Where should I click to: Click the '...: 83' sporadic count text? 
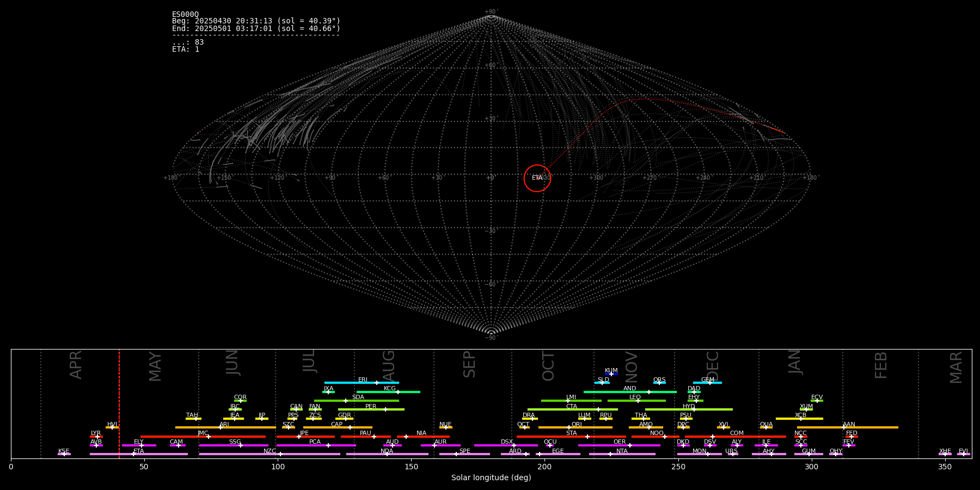pos(188,42)
